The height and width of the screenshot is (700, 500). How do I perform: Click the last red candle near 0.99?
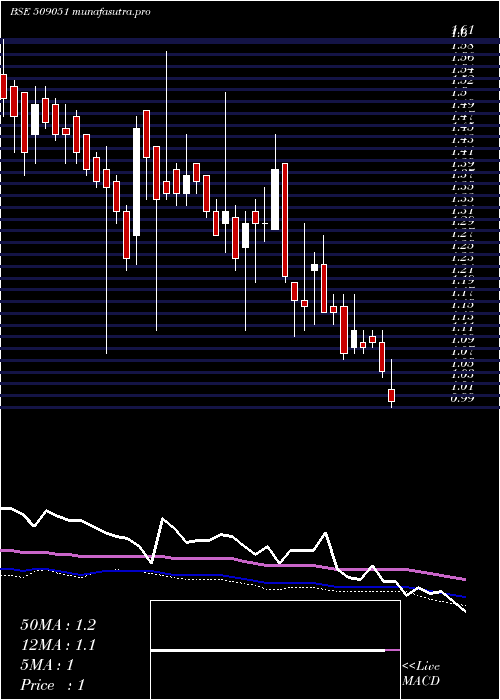pos(392,395)
